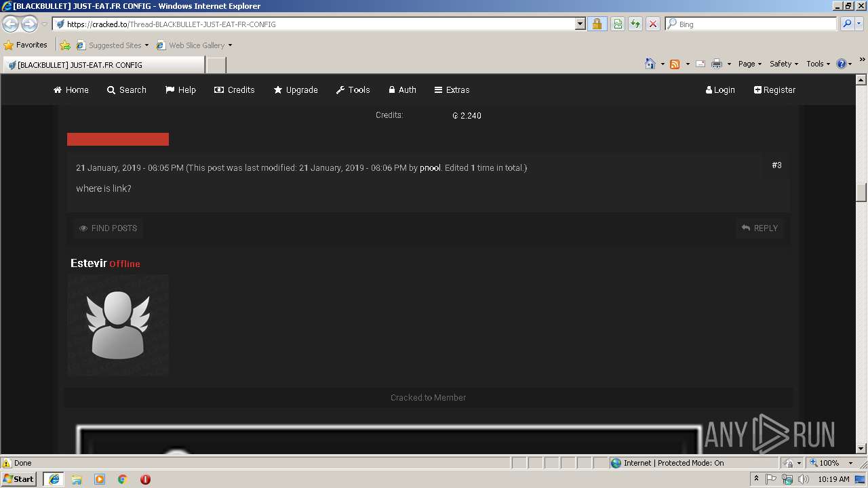The width and height of the screenshot is (868, 488).
Task: Open the Windows Start button
Action: 19,479
